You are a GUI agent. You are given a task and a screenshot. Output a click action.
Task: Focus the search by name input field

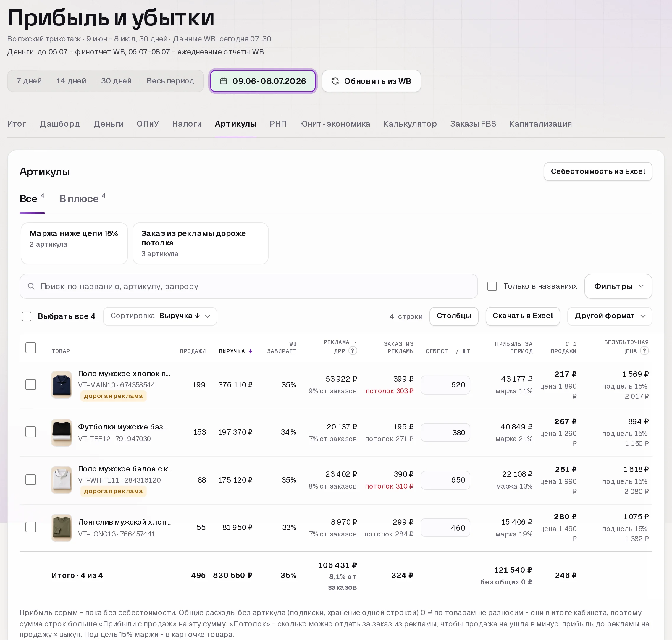pyautogui.click(x=248, y=286)
